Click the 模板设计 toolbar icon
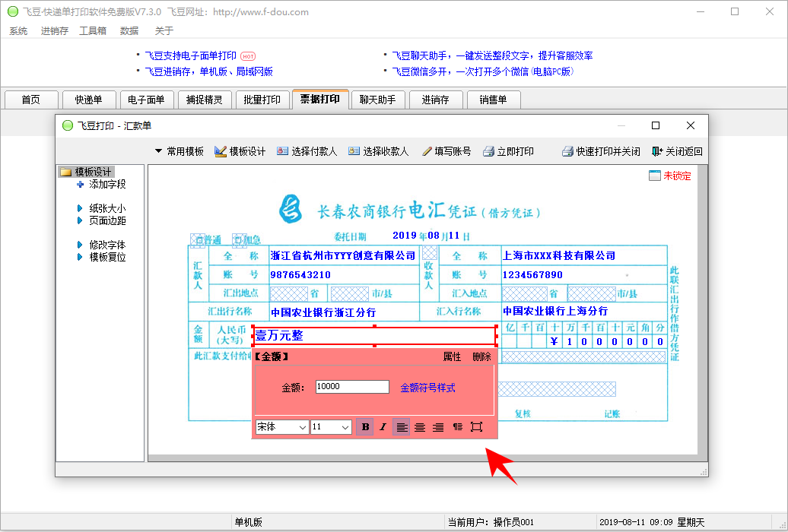788x532 pixels. (220, 151)
